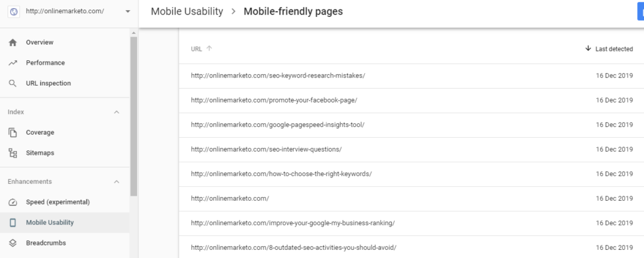Open the Performance menu item

(45, 63)
